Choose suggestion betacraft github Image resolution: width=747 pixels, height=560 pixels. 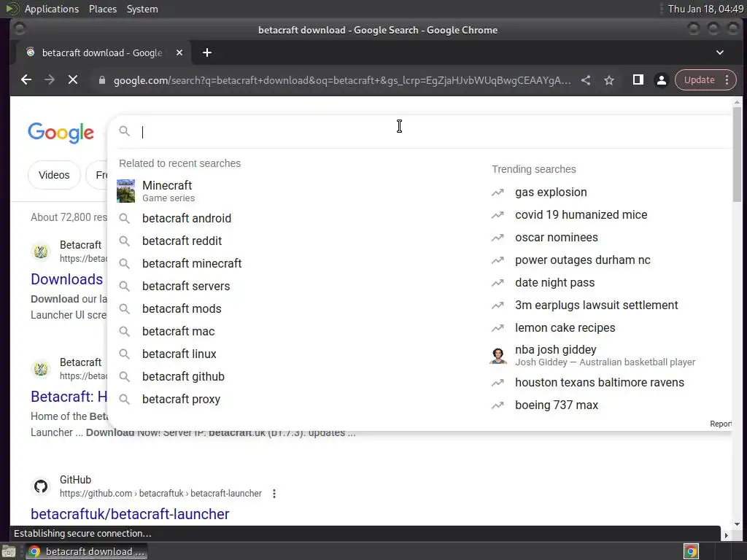click(x=183, y=377)
